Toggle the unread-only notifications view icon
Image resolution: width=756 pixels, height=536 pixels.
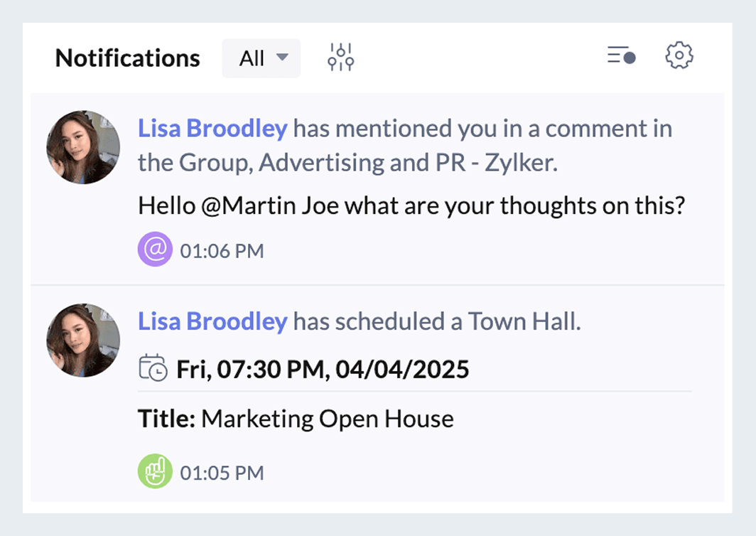click(621, 56)
